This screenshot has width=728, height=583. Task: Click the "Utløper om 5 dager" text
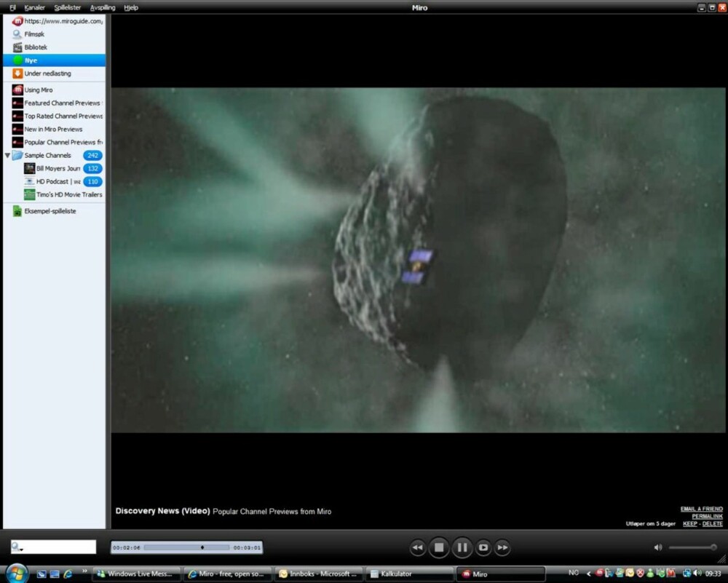pyautogui.click(x=650, y=523)
